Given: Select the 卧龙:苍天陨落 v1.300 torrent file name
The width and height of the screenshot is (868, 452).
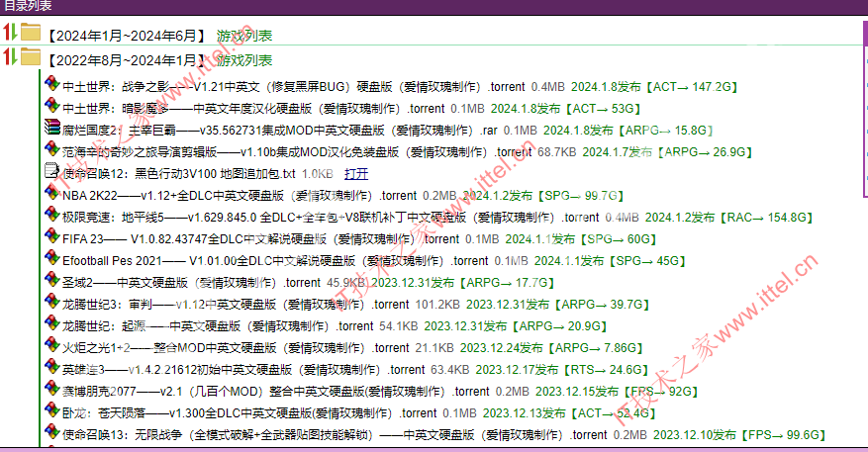Looking at the screenshot, I should point(249,413).
